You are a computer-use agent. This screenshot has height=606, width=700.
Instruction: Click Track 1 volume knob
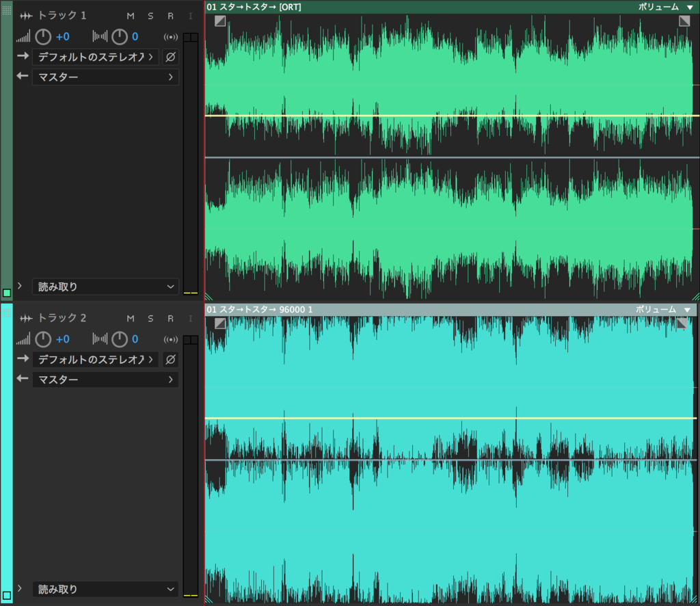click(x=43, y=37)
